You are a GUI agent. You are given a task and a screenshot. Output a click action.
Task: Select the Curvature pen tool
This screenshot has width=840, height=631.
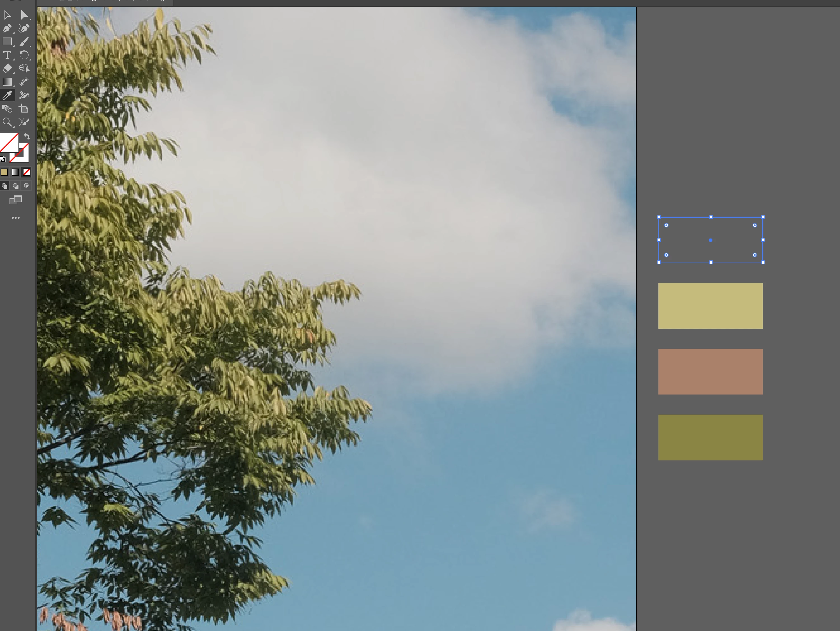24,29
